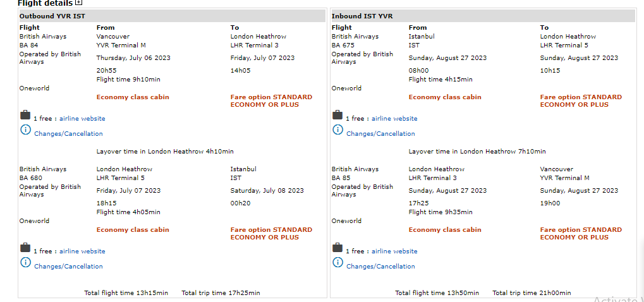Image resolution: width=644 pixels, height=302 pixels.
Task: Click the info icon for the Vancouver–London outbound flight
Action: point(25,130)
